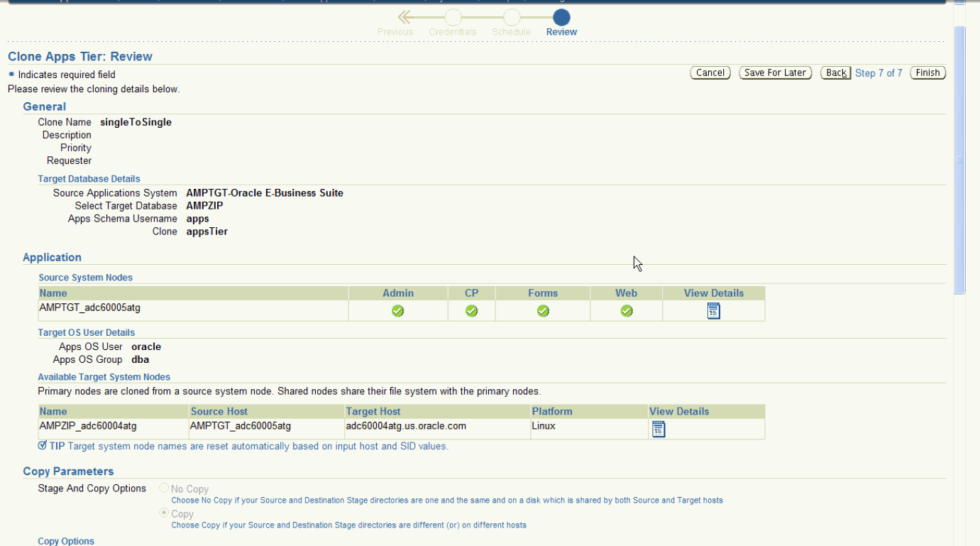The width and height of the screenshot is (980, 546).
Task: Click the Target OS User Details subheading
Action: coord(87,332)
